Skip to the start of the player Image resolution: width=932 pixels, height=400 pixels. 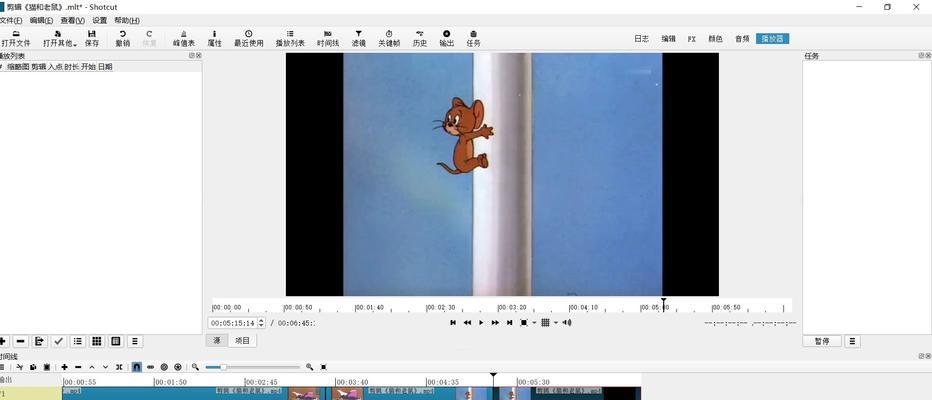click(453, 323)
